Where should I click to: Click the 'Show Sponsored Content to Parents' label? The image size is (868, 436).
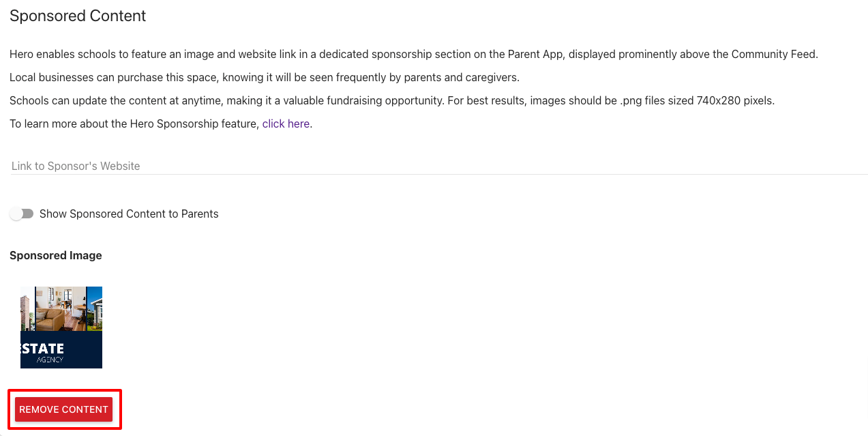tap(129, 214)
